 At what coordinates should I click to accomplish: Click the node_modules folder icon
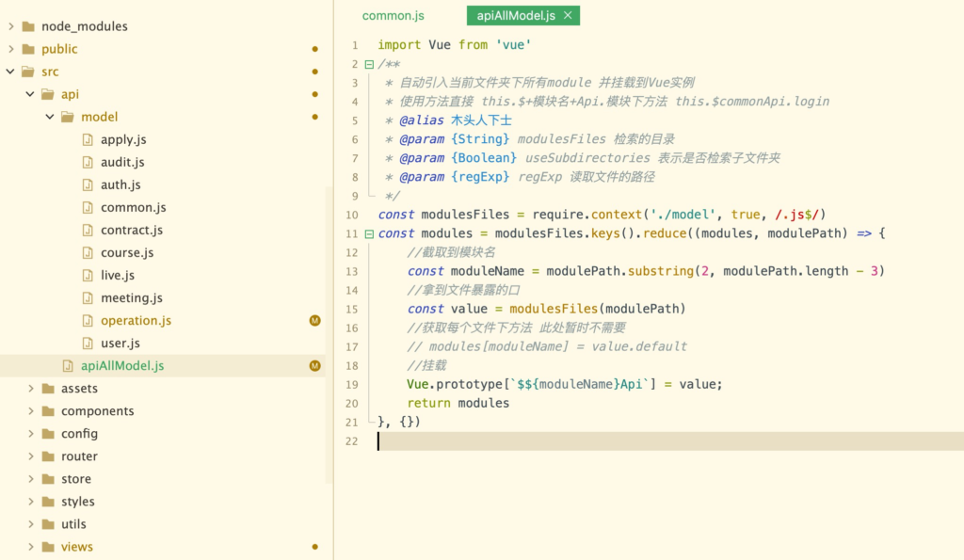[28, 26]
